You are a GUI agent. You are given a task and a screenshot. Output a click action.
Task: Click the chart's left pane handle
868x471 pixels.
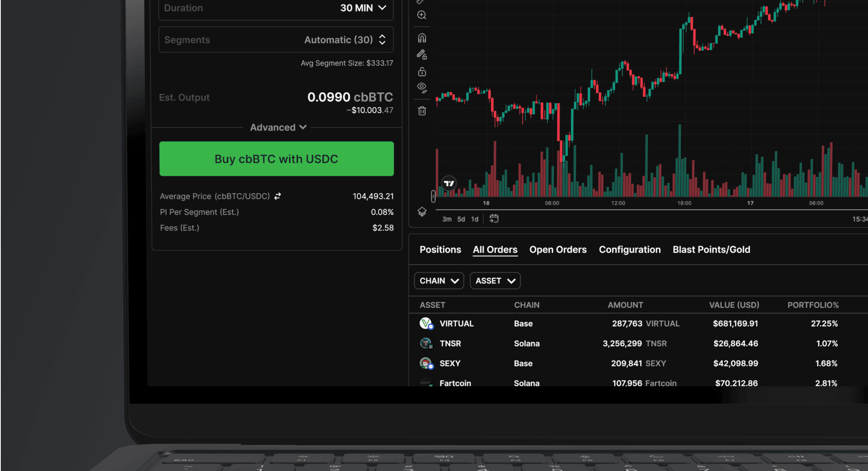[433, 196]
